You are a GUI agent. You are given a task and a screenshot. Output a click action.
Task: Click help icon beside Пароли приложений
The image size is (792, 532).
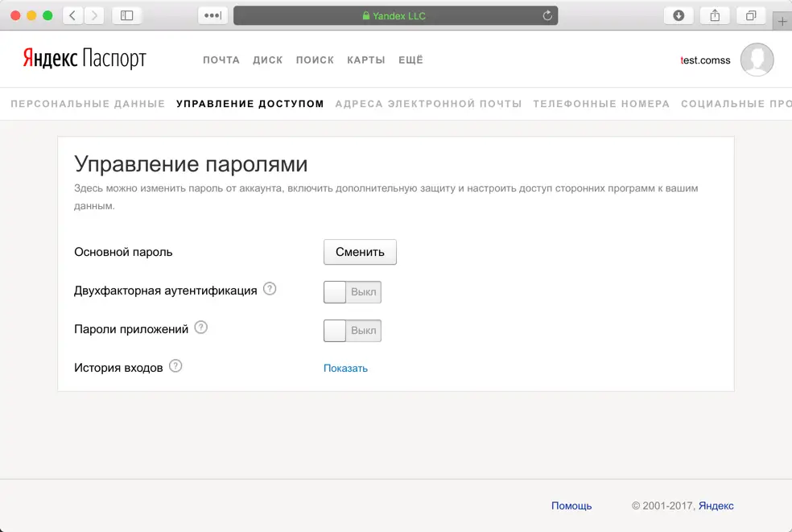[x=201, y=328]
